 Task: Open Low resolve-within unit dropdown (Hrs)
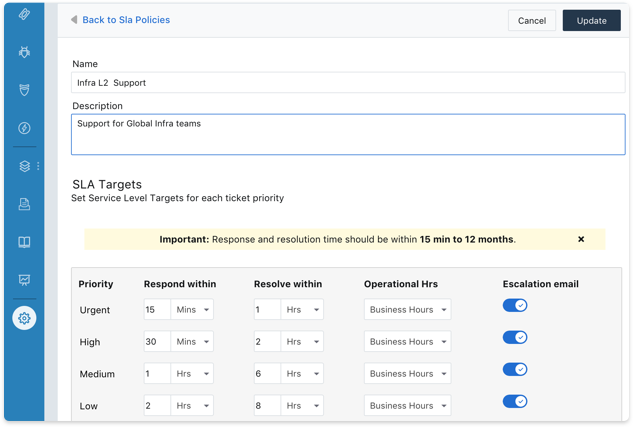(x=302, y=406)
